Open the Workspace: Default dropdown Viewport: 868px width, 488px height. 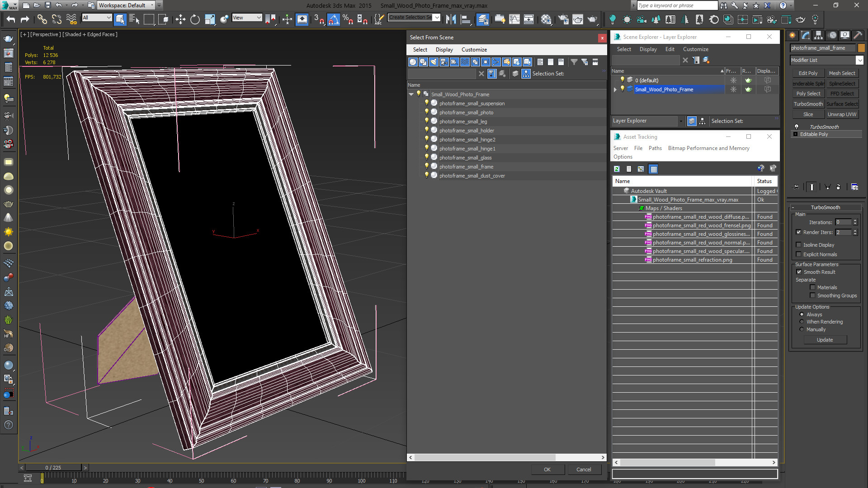127,5
